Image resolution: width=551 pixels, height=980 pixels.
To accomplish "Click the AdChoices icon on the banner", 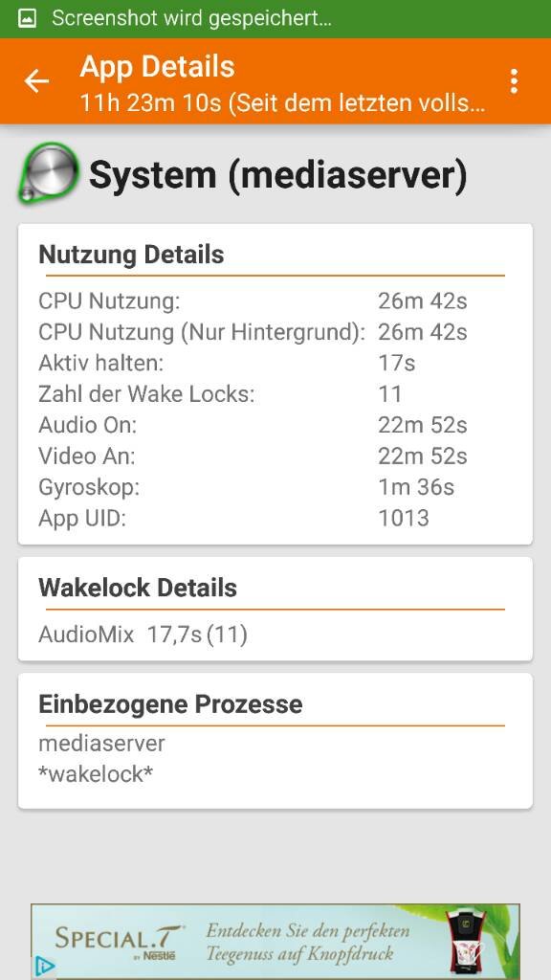I will click(x=43, y=967).
